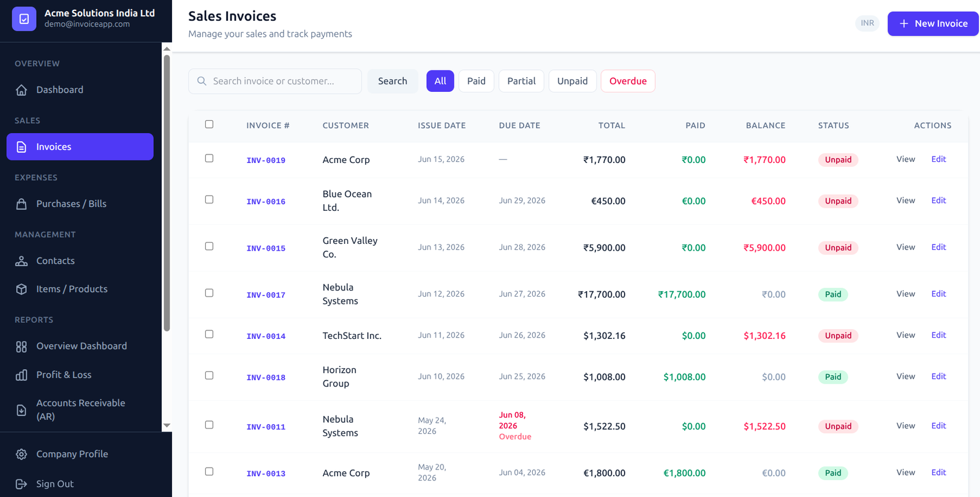Click the Invoices document icon in sidebar

click(x=21, y=147)
